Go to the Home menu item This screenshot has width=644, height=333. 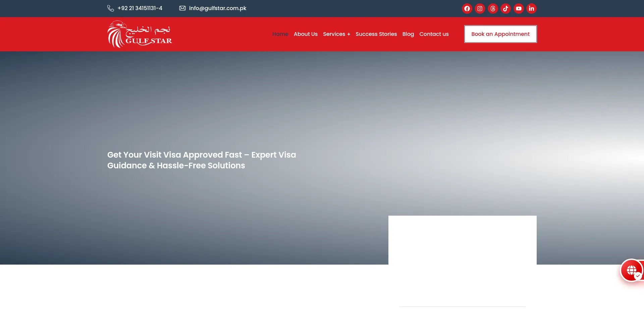280,34
